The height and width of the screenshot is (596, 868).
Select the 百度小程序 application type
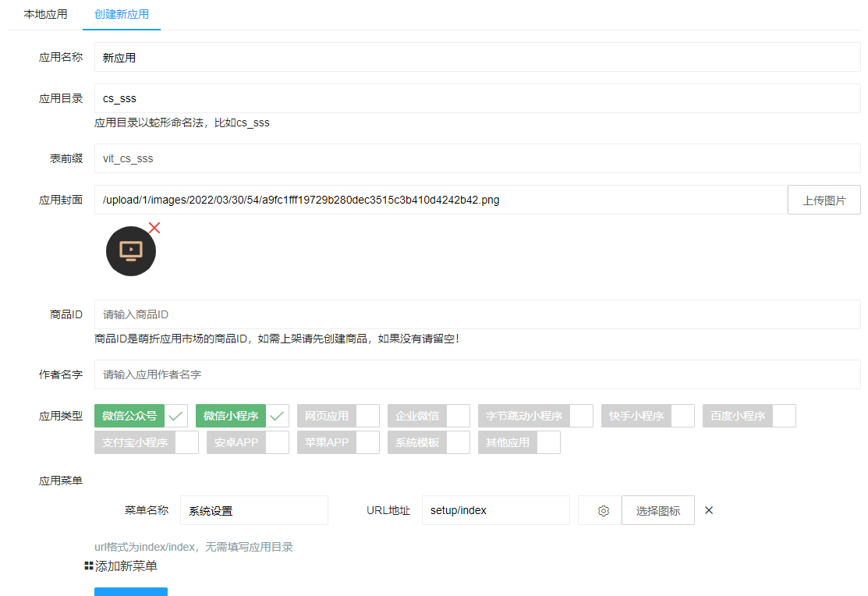pyautogui.click(x=786, y=415)
